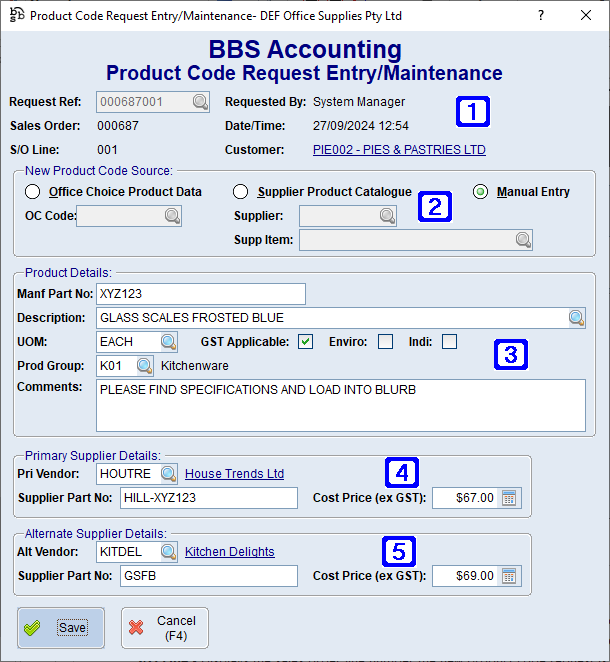Click the Manf Part No field XYZ123
610x662 pixels.
(201, 294)
